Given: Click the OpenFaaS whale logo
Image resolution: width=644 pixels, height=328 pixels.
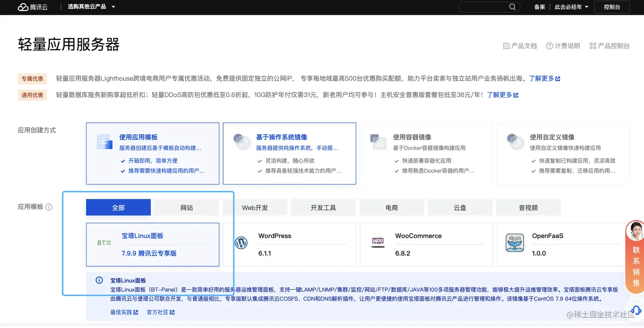Looking at the screenshot, I should point(515,243).
